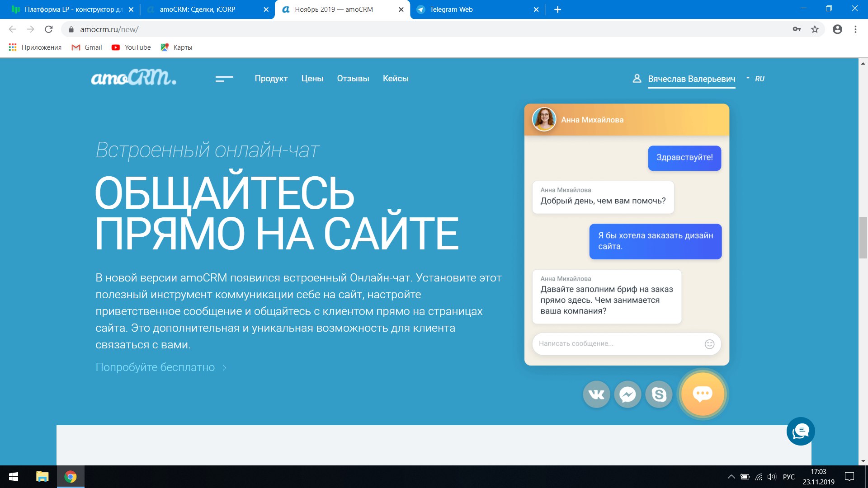Open File Explorer from taskbar
This screenshot has width=868, height=488.
[42, 477]
